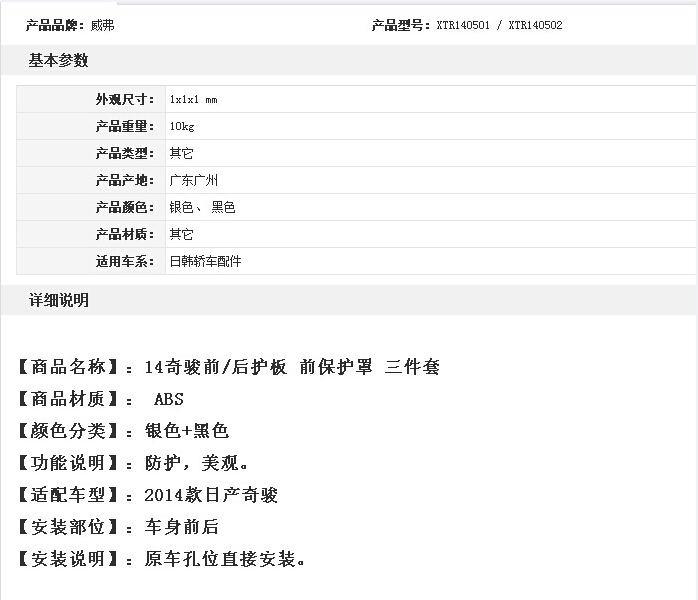Click the 产品型号 label
The height and width of the screenshot is (600, 698).
[x=401, y=25]
